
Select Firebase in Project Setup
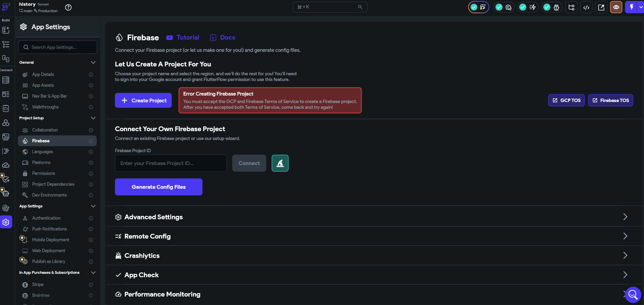tap(57, 141)
